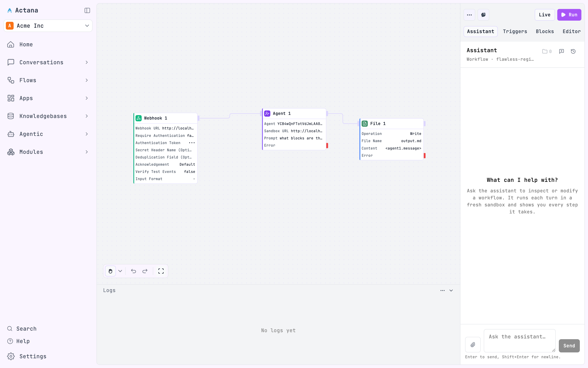Viewport: 588px width, 368px height.
Task: Switch to the Assistant tab
Action: click(481, 31)
